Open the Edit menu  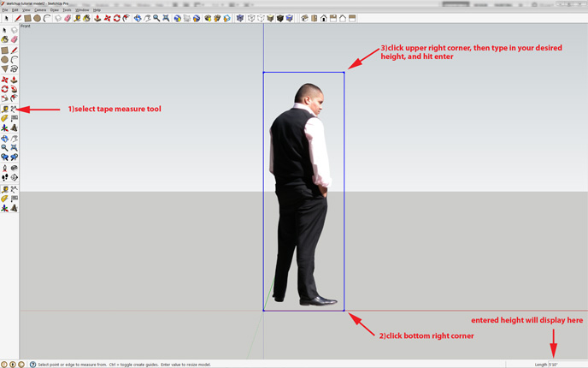(15, 9)
